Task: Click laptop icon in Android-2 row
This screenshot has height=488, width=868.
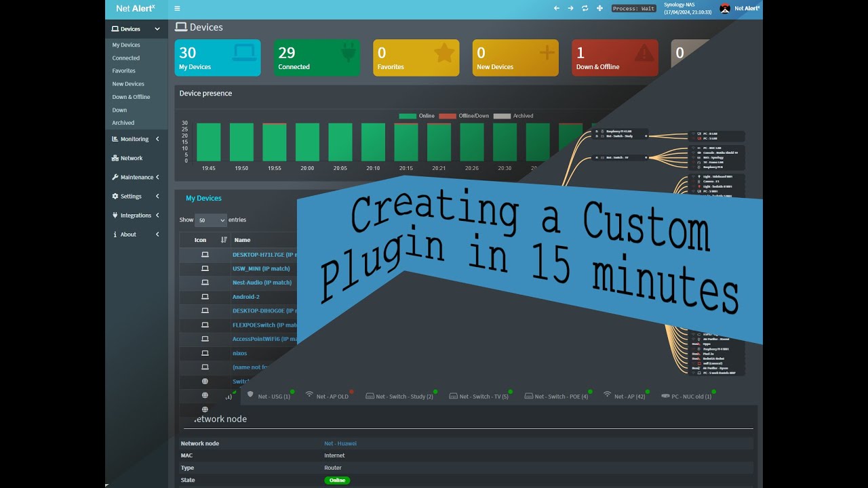Action: (x=205, y=297)
